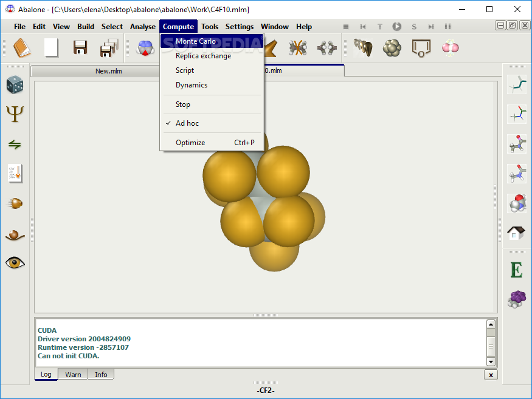Select the space-filling red and blue spheres style
This screenshot has width=532, height=399.
[517, 203]
